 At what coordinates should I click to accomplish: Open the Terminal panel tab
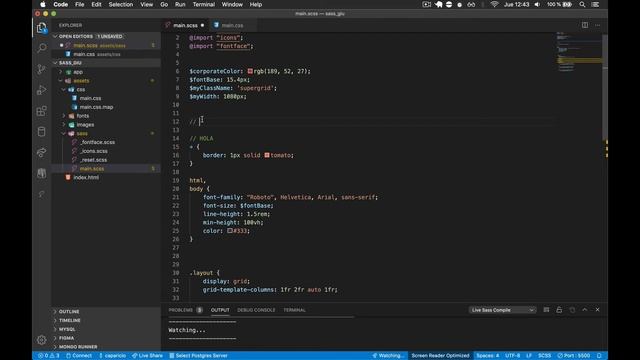[294, 310]
